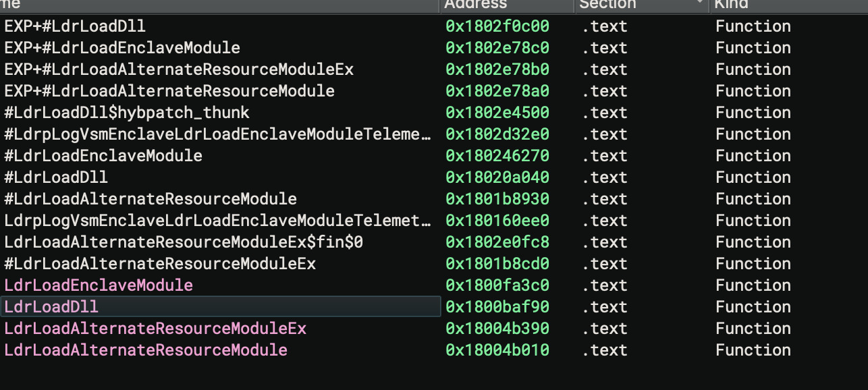The width and height of the screenshot is (868, 390).
Task: Select pink LdrLoadAlternateResourceModule entry
Action: 146,350
